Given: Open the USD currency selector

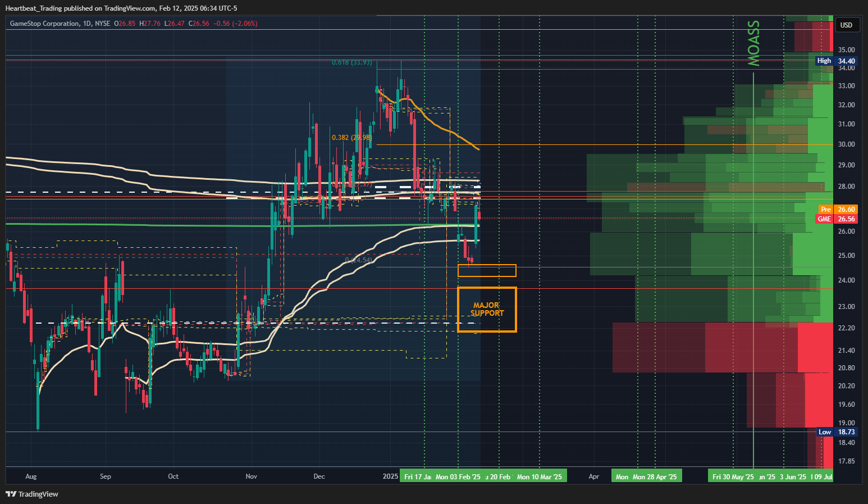Looking at the screenshot, I should pyautogui.click(x=846, y=25).
